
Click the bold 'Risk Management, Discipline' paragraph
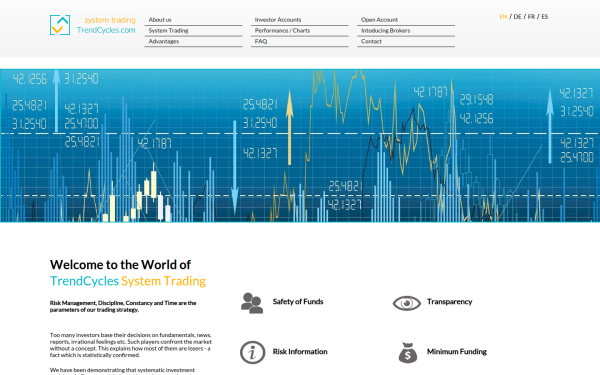point(123,306)
